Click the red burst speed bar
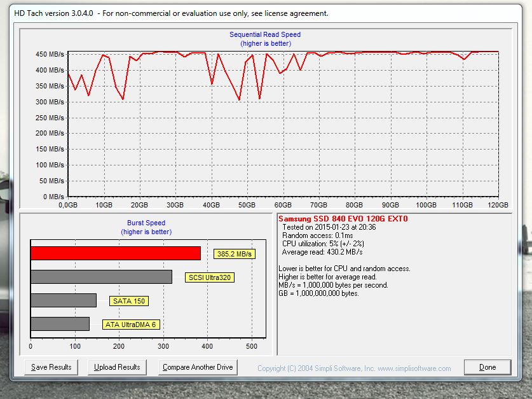 (115, 253)
